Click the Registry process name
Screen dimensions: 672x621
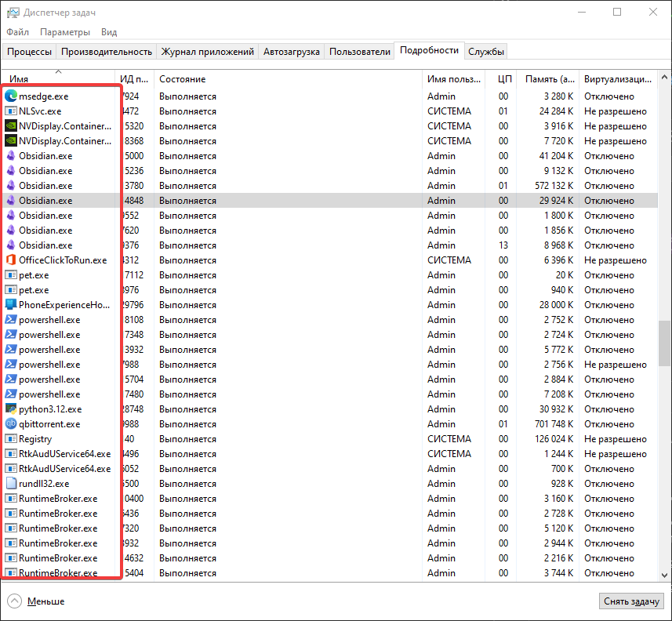[35, 439]
